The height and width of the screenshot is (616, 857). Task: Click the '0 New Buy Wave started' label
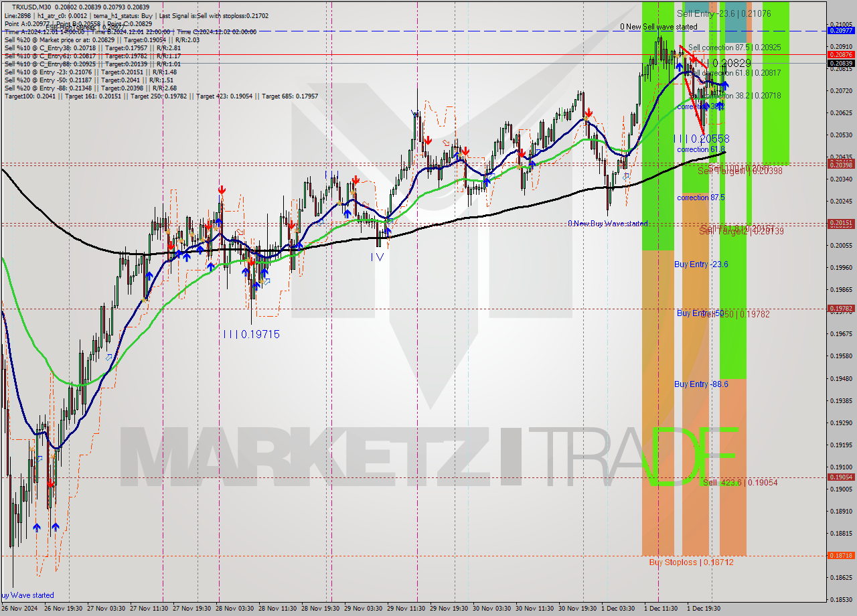tap(608, 224)
